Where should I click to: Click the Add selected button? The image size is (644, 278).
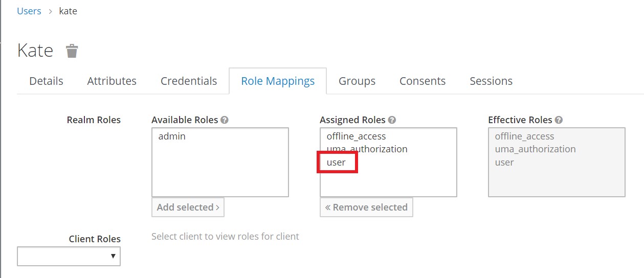188,207
